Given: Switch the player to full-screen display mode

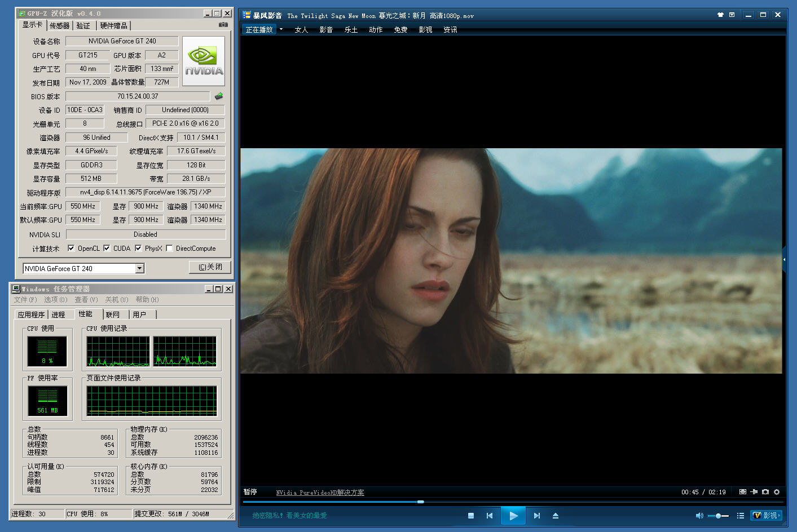Looking at the screenshot, I should coord(743,492).
